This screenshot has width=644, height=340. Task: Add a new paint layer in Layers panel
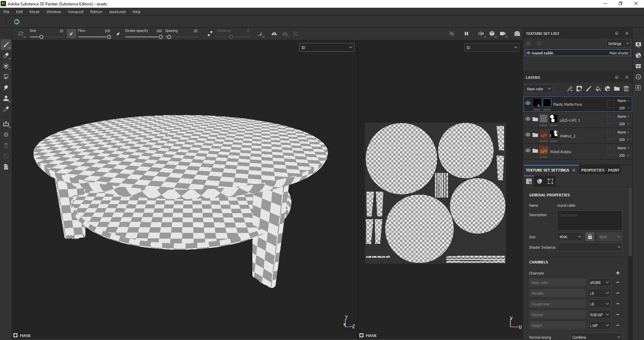589,89
